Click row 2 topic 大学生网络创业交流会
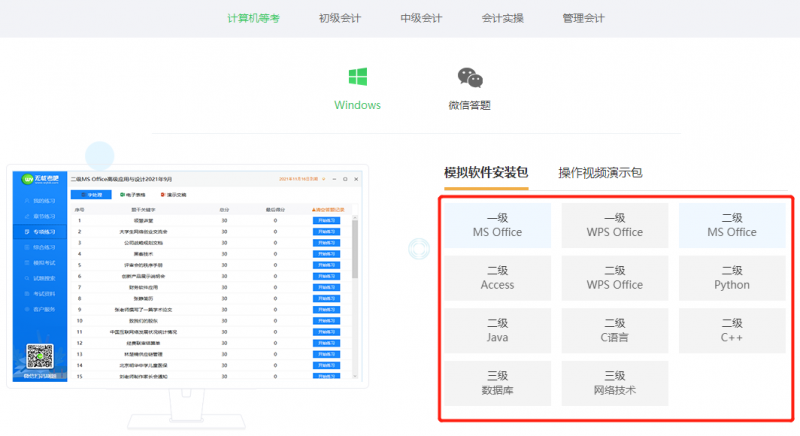Image resolution: width=800 pixels, height=436 pixels. point(143,232)
